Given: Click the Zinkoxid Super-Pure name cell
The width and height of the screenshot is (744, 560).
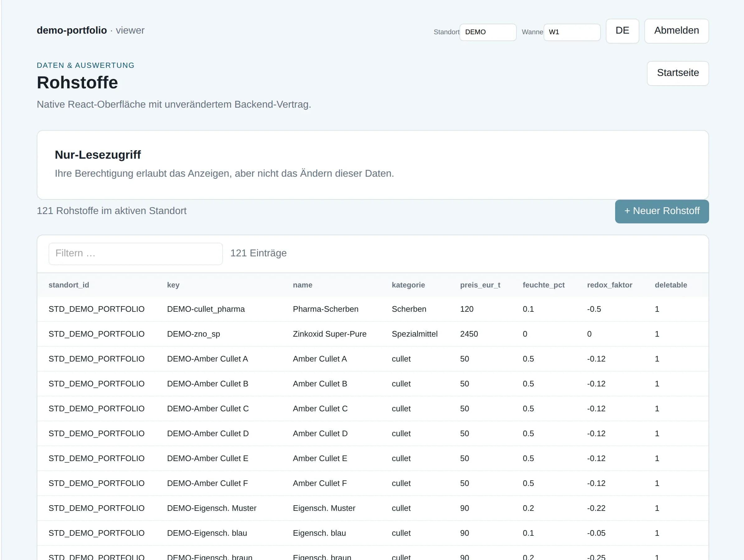Looking at the screenshot, I should 329,334.
